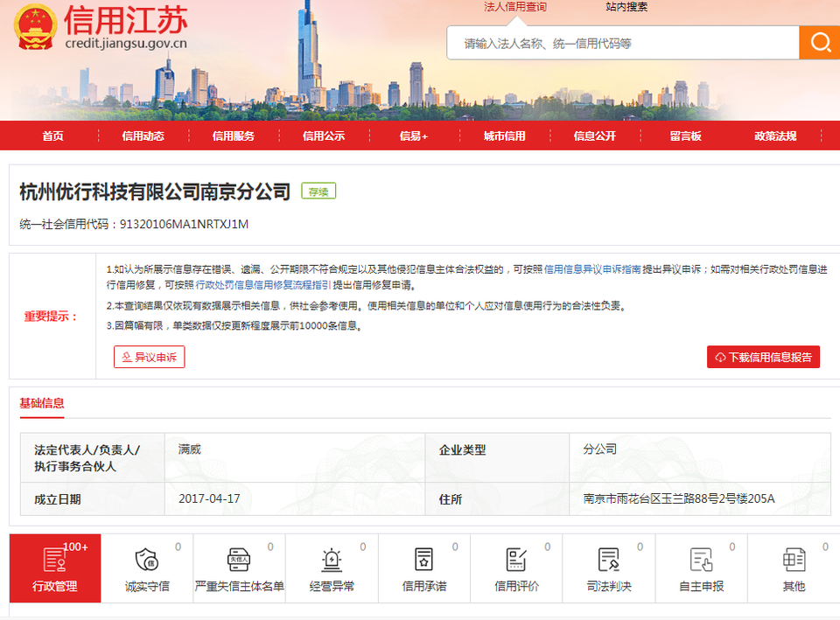Open the 信用评价 icon

click(516, 560)
